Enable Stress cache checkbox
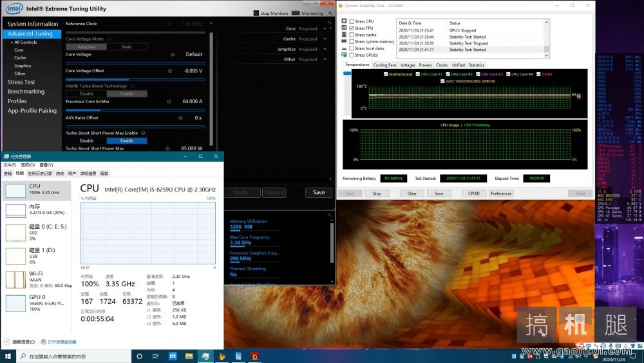 (x=352, y=35)
